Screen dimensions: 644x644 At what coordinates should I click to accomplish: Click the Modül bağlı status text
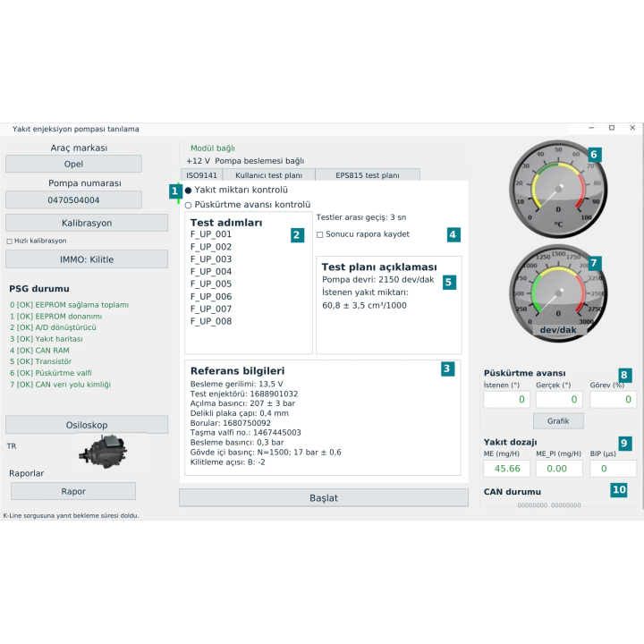coord(213,148)
